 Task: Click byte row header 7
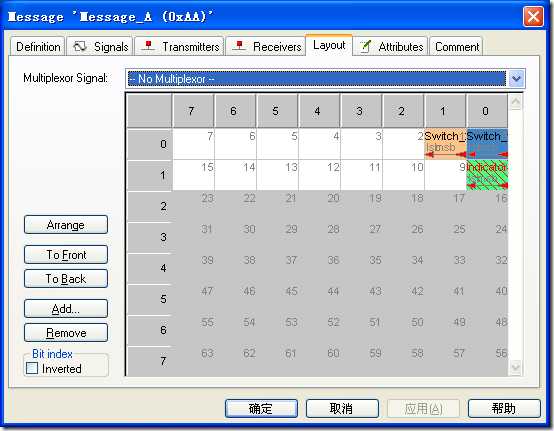(150, 361)
